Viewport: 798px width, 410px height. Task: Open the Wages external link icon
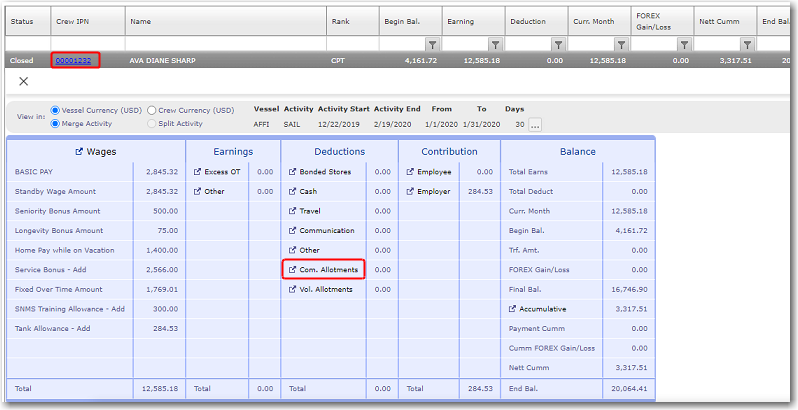pyautogui.click(x=80, y=152)
